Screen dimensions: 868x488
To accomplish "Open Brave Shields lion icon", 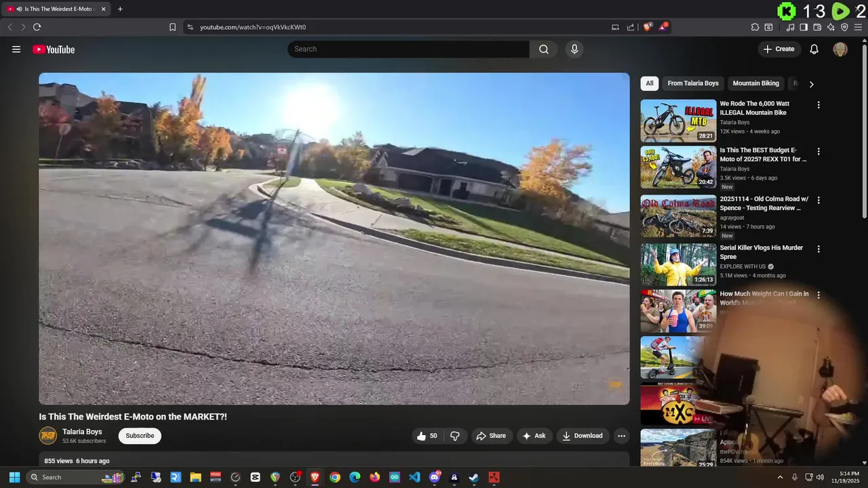I will [x=647, y=26].
